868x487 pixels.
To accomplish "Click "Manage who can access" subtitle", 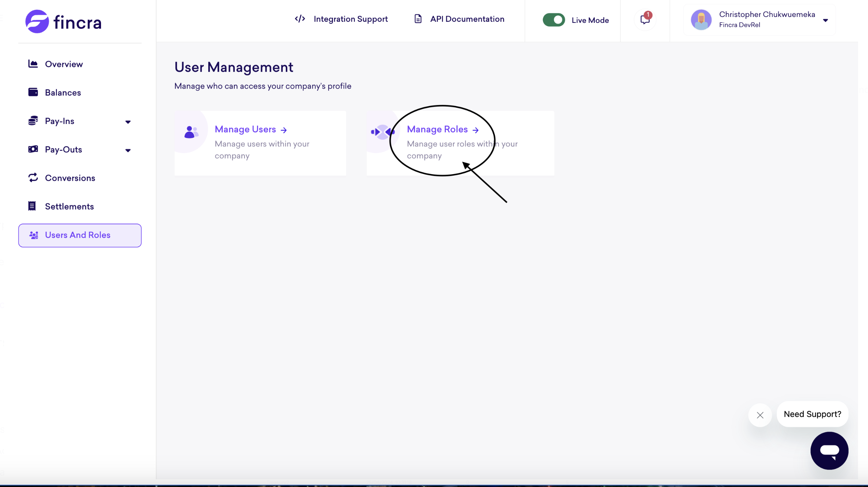I will (263, 86).
